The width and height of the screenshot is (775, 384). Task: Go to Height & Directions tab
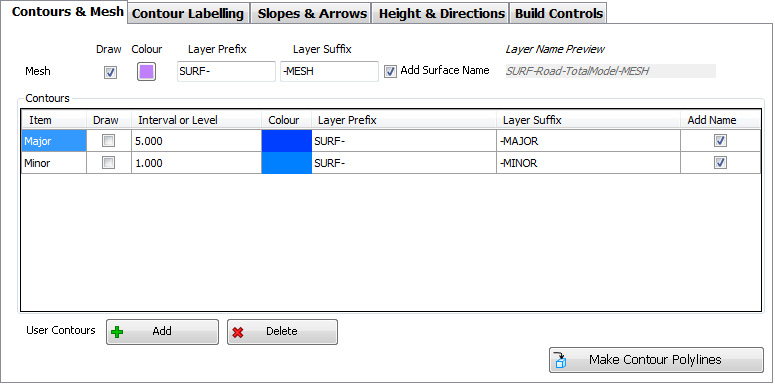pyautogui.click(x=440, y=14)
